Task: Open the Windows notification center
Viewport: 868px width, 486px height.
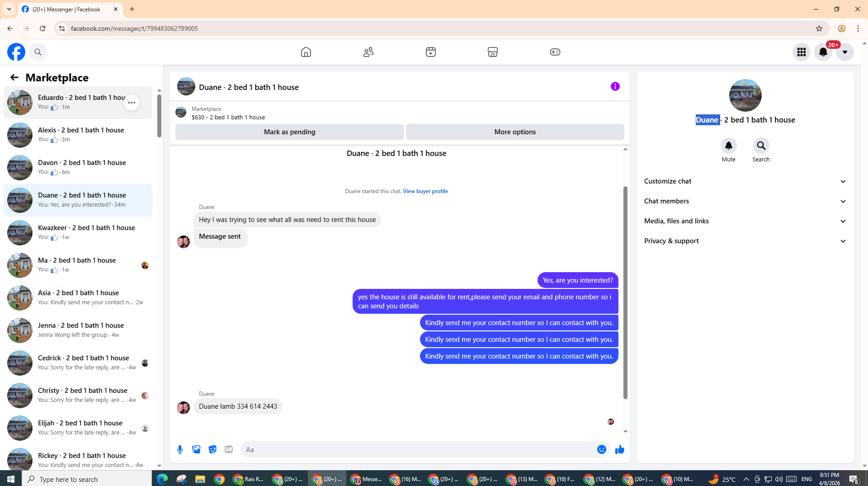Action: [x=854, y=479]
